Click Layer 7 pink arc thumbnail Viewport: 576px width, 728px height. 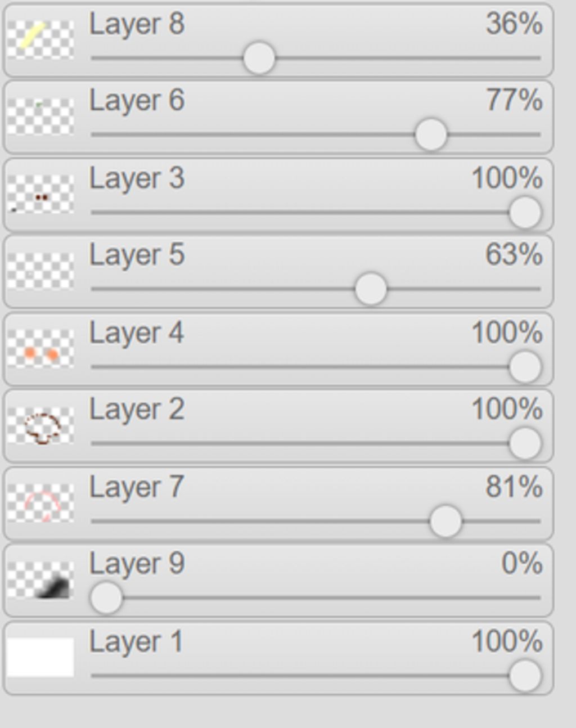(x=40, y=502)
